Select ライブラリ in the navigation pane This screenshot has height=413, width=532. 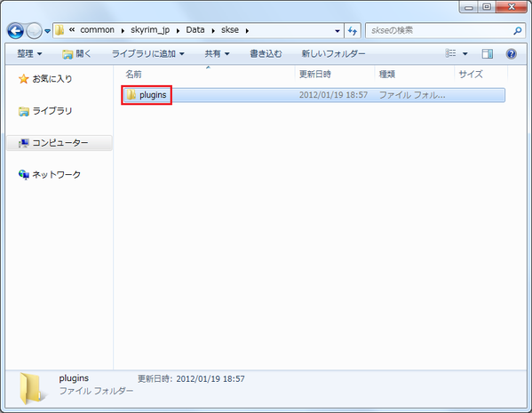tap(45, 111)
